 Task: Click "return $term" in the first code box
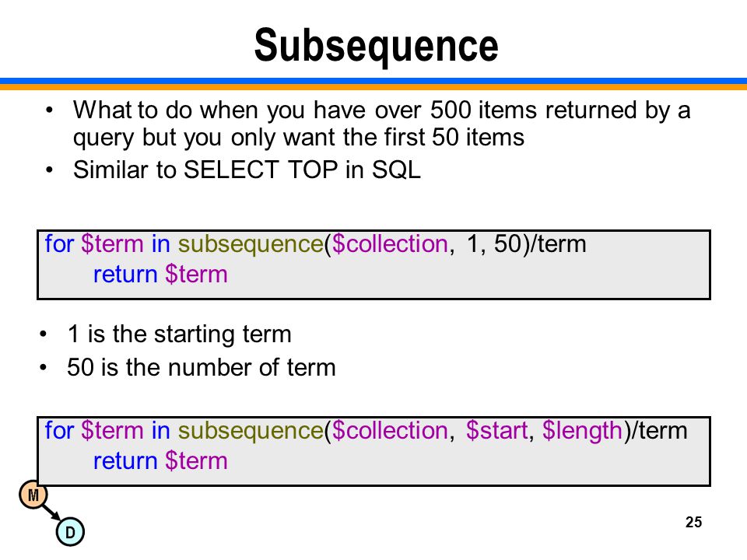click(x=160, y=275)
